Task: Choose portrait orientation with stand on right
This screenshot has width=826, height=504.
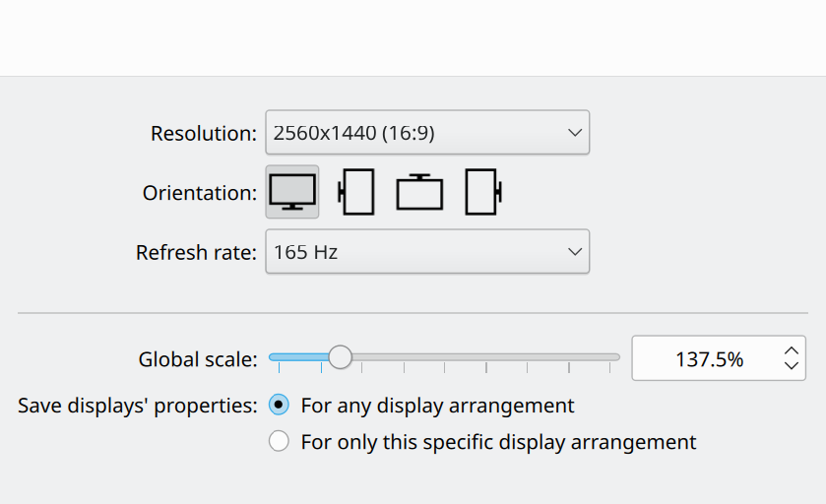Action: coord(482,192)
